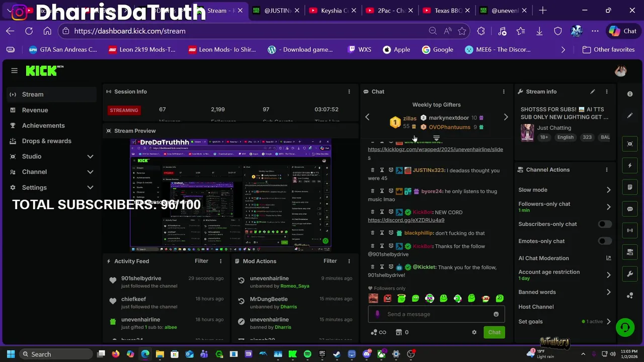The height and width of the screenshot is (362, 644).
Task: Open Achievements in the sidebar
Action: (52, 126)
